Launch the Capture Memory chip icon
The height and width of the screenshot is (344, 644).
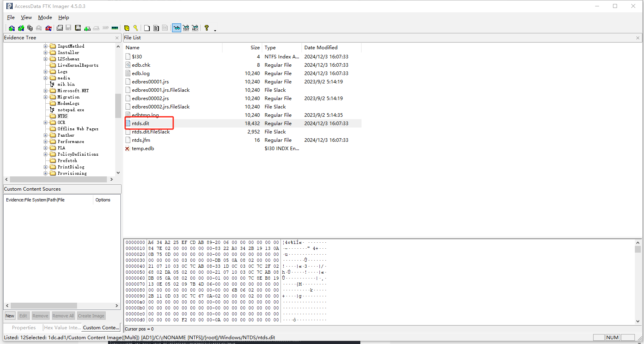[x=115, y=28]
